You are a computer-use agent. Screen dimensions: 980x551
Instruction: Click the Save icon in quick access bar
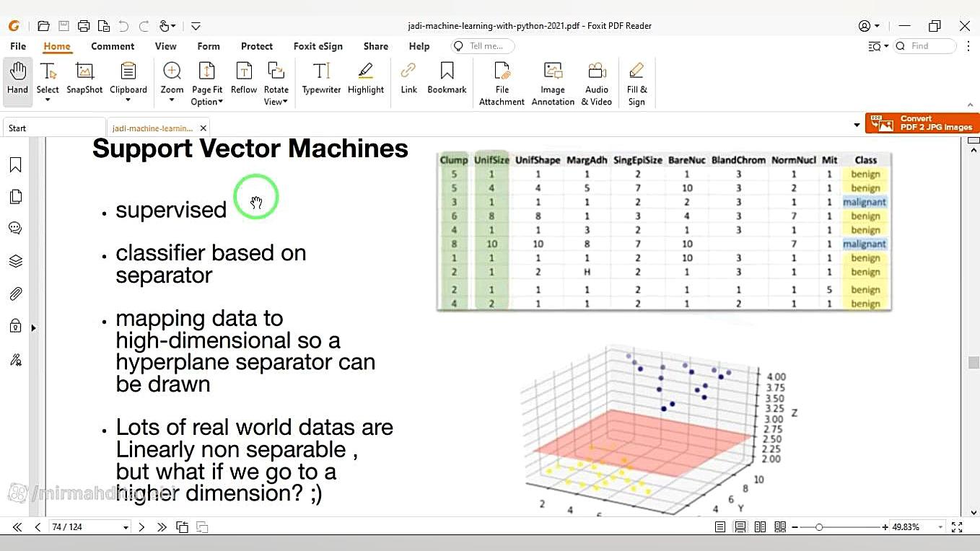tap(64, 26)
